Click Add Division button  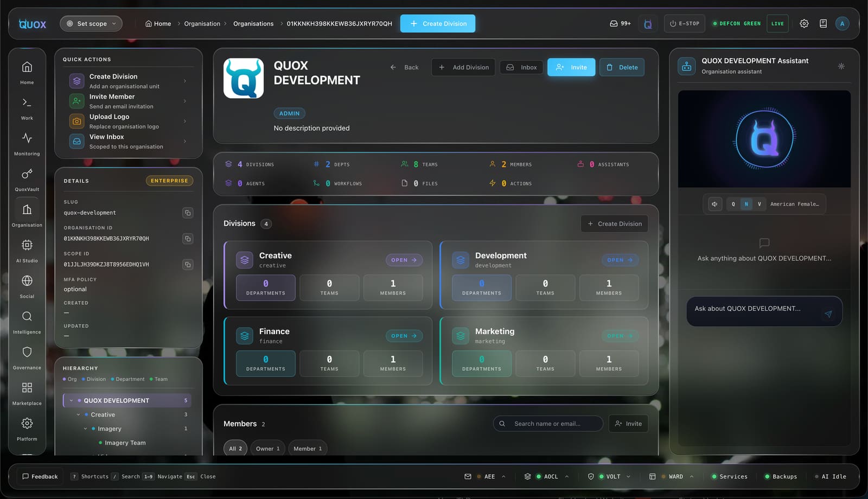[463, 67]
